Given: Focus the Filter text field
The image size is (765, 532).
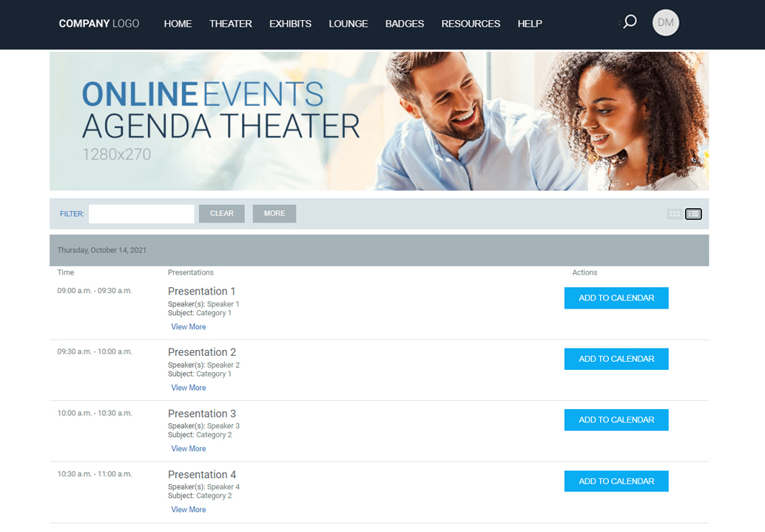Looking at the screenshot, I should [141, 214].
